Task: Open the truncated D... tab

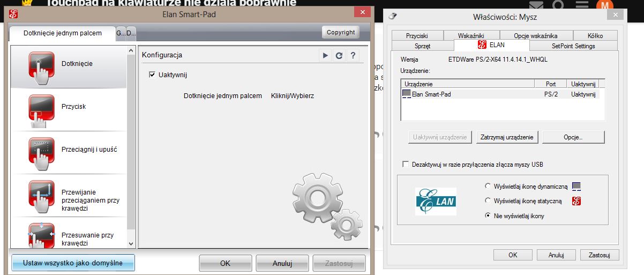Action: 131,33
